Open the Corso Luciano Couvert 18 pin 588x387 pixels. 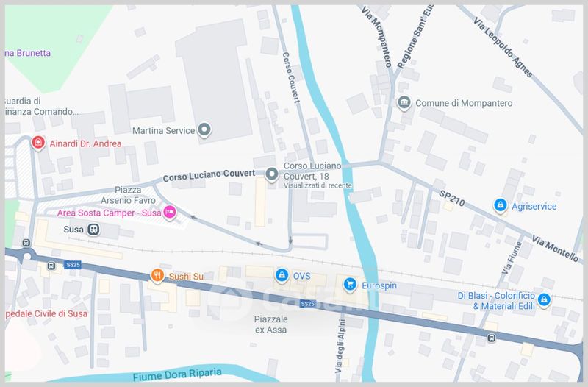(272, 174)
